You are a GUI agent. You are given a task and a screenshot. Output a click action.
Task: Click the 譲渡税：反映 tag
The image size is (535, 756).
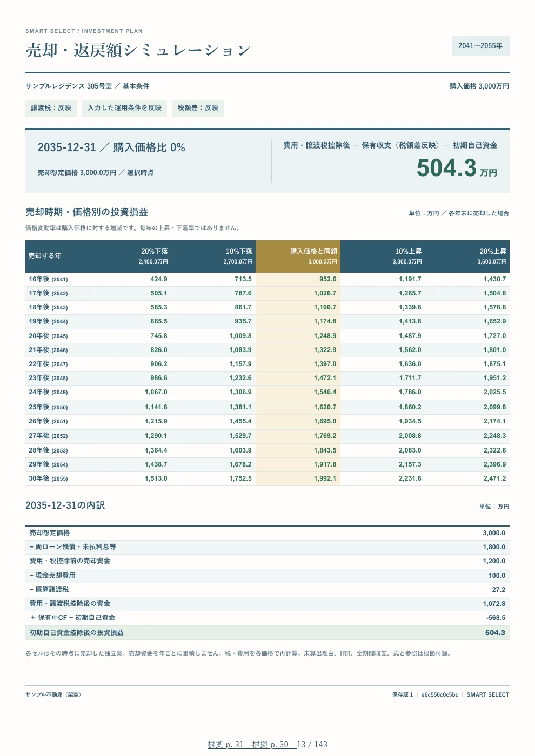tap(51, 108)
